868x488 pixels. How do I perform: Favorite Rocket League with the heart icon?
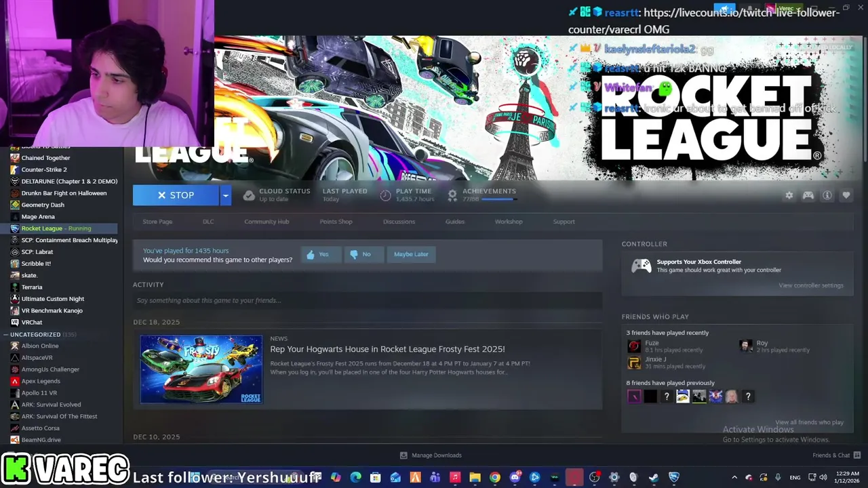tap(846, 195)
